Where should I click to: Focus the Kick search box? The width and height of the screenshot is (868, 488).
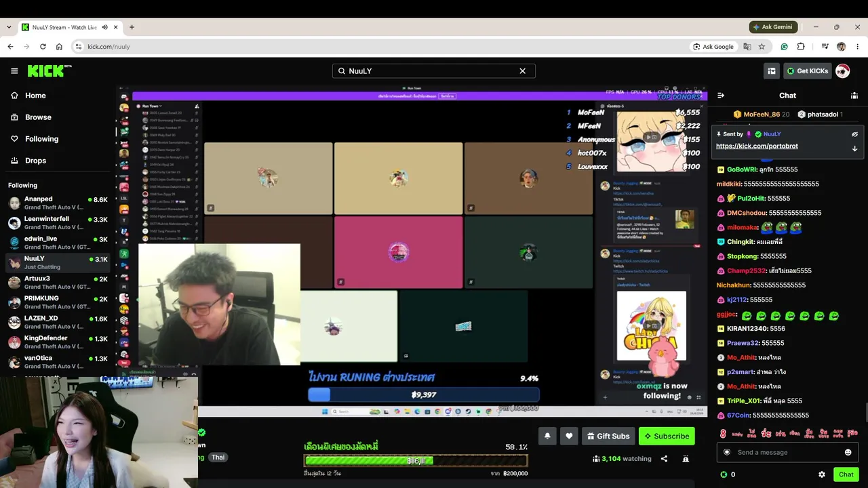point(434,71)
